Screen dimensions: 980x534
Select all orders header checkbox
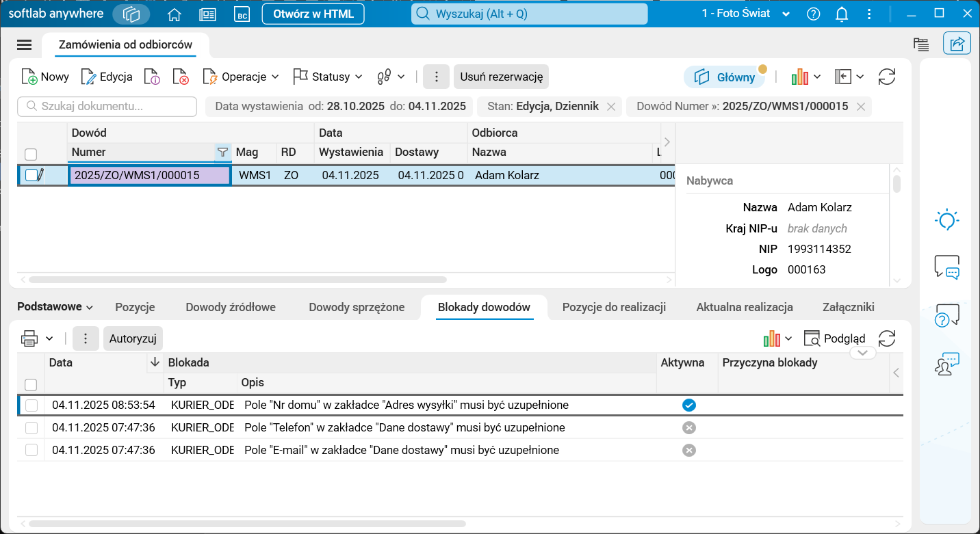(31, 155)
